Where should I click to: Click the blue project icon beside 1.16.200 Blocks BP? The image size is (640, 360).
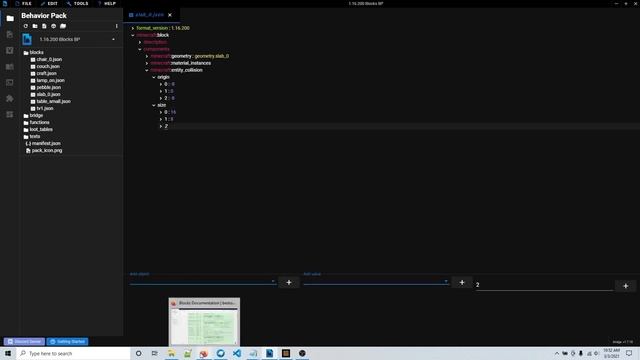coord(27,39)
